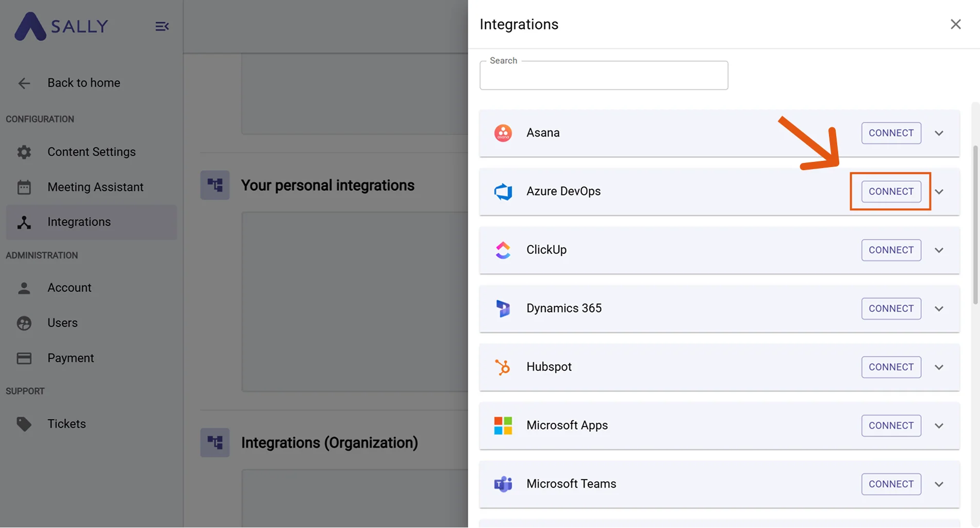Open Meeting Assistant in sidebar
The image size is (980, 528).
[x=91, y=187]
